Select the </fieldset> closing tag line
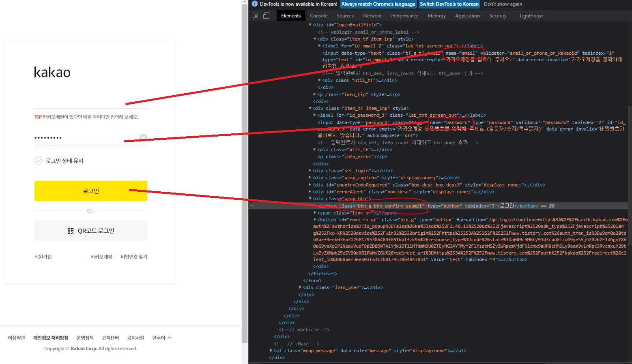632x364 pixels. point(322,274)
